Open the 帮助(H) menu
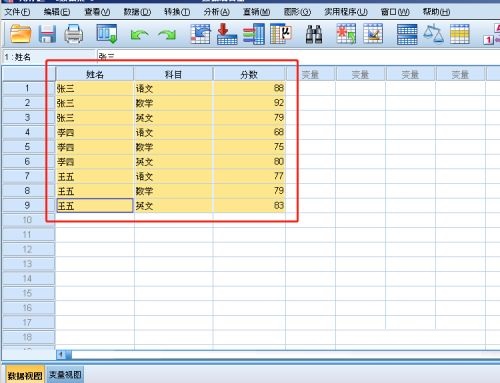Image resolution: width=500 pixels, height=383 pixels. tap(436, 12)
